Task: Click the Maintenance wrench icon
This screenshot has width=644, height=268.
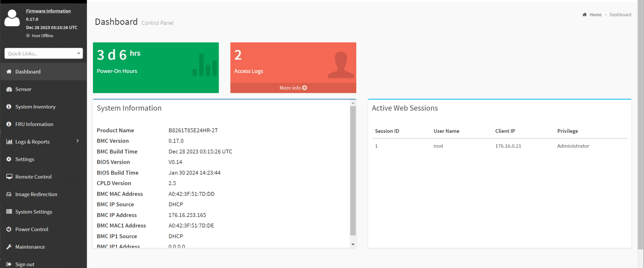Action: (x=9, y=247)
